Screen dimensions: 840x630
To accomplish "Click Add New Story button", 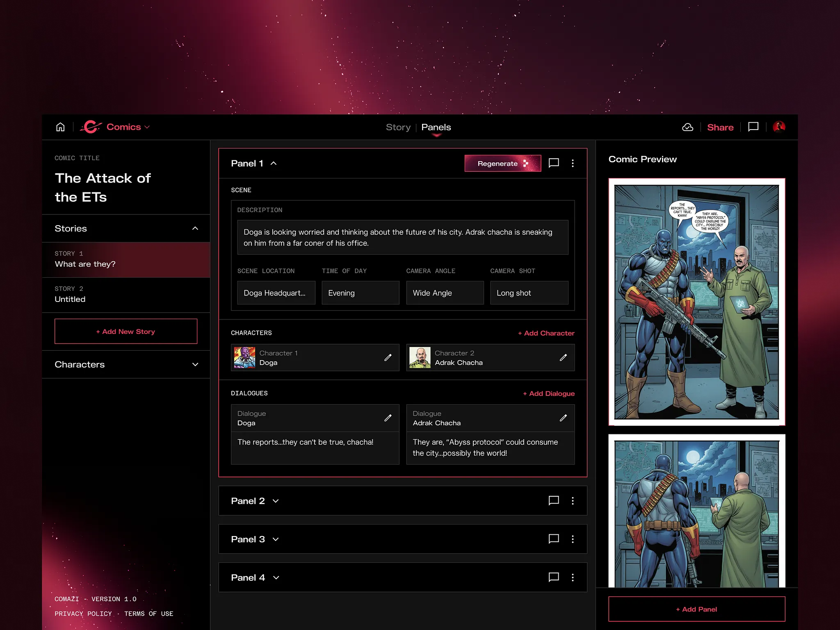I will tap(126, 331).
